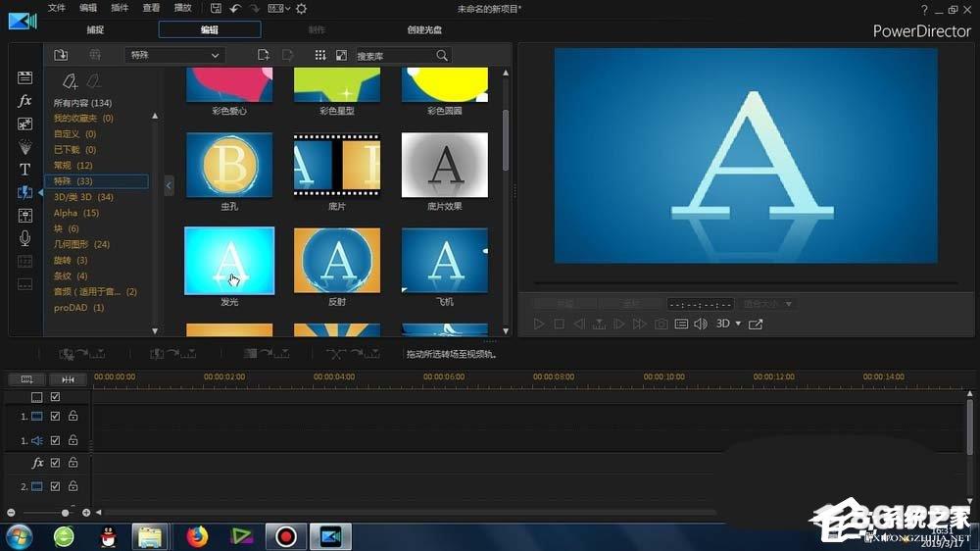Click the preview quality display options icon
This screenshot has width=980, height=551.
coord(681,324)
